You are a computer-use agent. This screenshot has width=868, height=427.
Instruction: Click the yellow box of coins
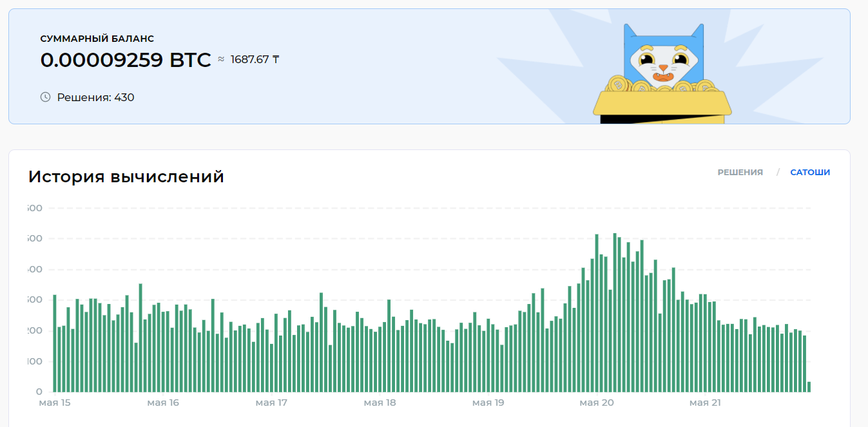pyautogui.click(x=662, y=106)
